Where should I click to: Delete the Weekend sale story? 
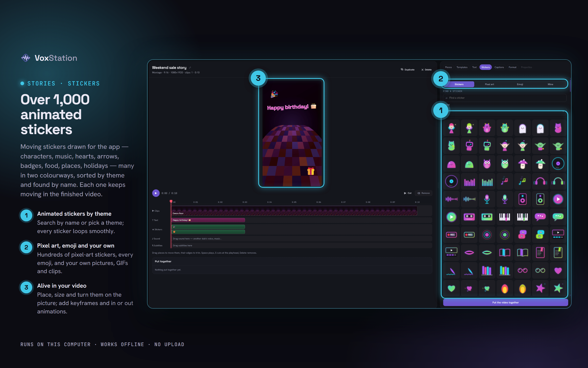427,70
